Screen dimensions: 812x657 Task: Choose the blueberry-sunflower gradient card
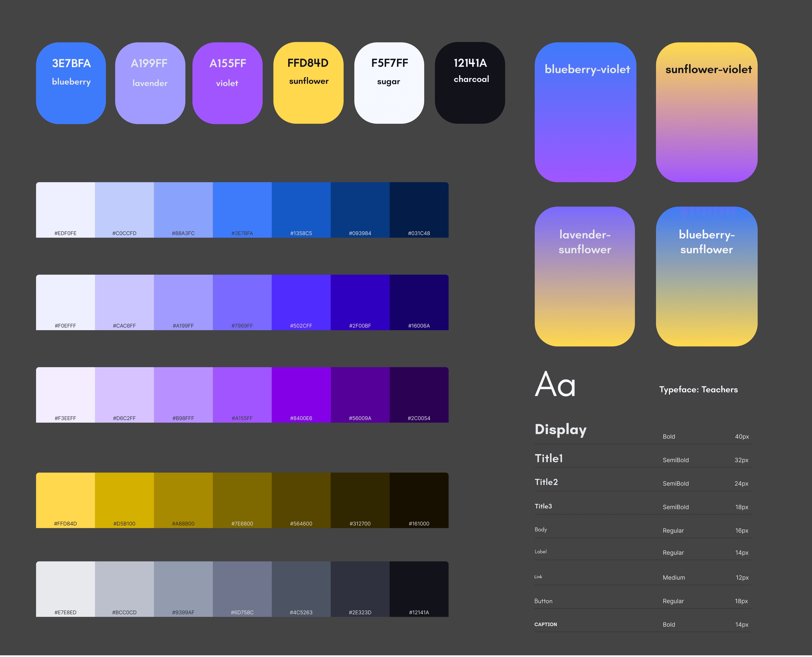click(x=706, y=276)
